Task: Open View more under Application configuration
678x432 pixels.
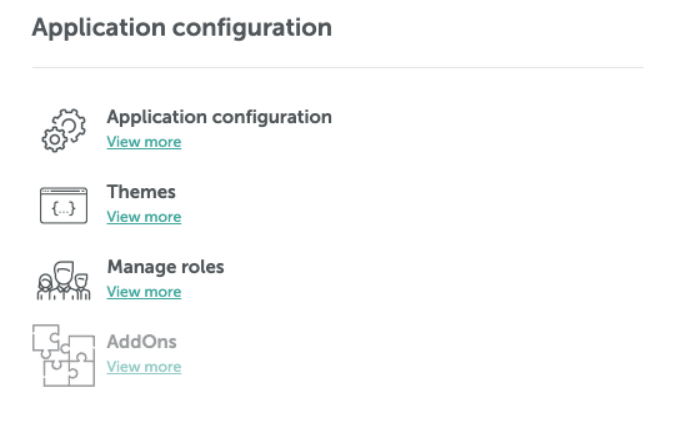Action: [144, 142]
